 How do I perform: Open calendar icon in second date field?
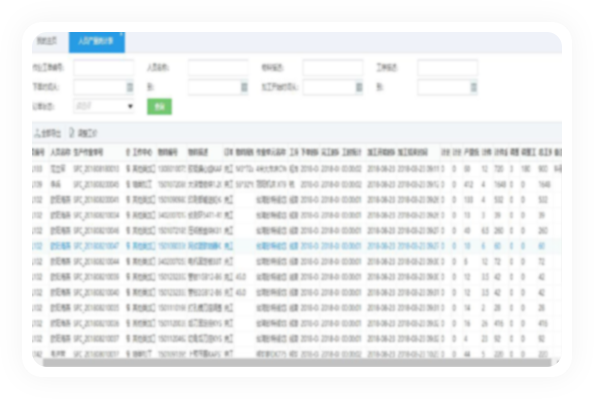[244, 87]
